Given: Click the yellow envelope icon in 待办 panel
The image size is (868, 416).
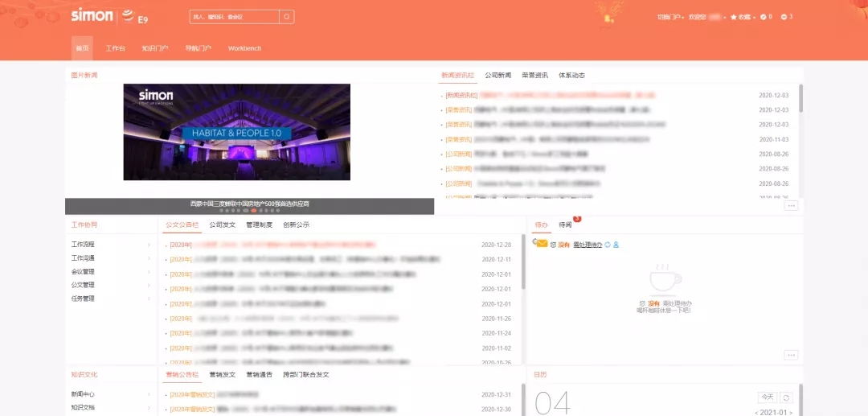Looking at the screenshot, I should tap(541, 244).
